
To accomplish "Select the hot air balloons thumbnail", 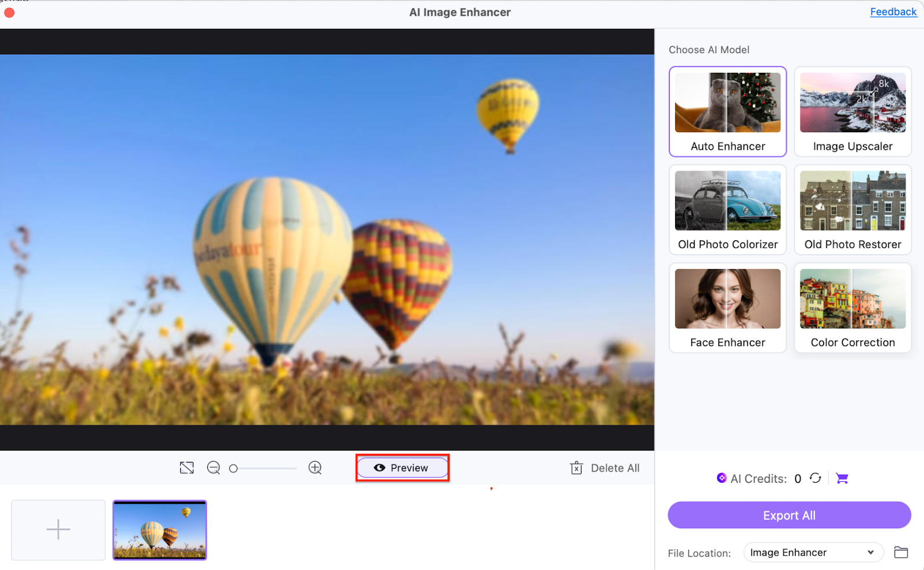I will point(160,530).
